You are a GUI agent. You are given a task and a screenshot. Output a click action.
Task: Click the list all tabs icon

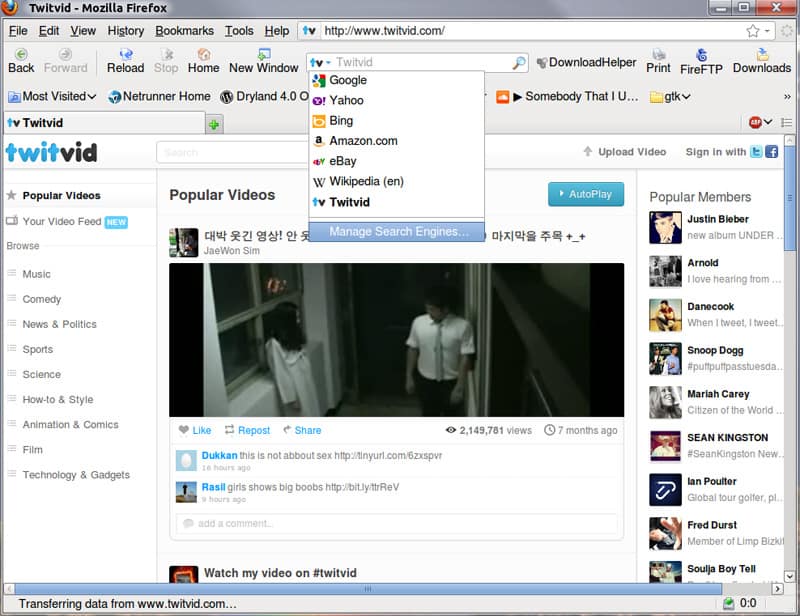[x=786, y=122]
